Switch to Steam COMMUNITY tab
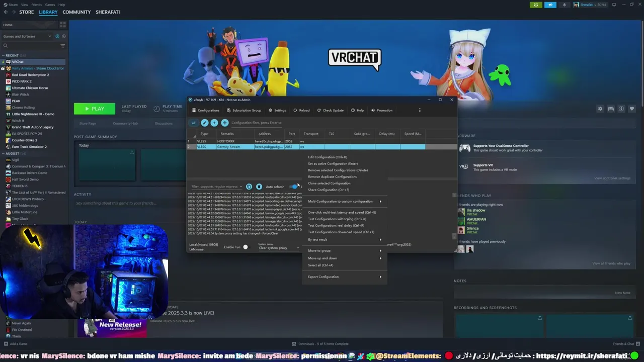Viewport: 644px width, 362px height. (76, 12)
